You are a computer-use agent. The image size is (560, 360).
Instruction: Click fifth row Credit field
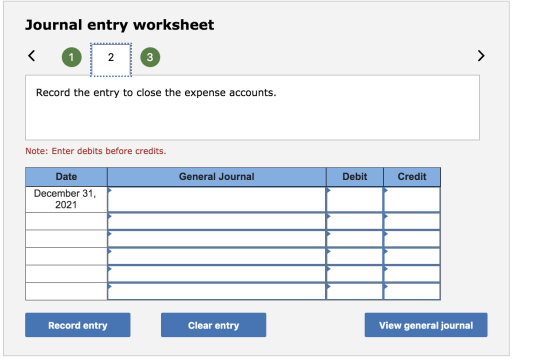click(412, 274)
